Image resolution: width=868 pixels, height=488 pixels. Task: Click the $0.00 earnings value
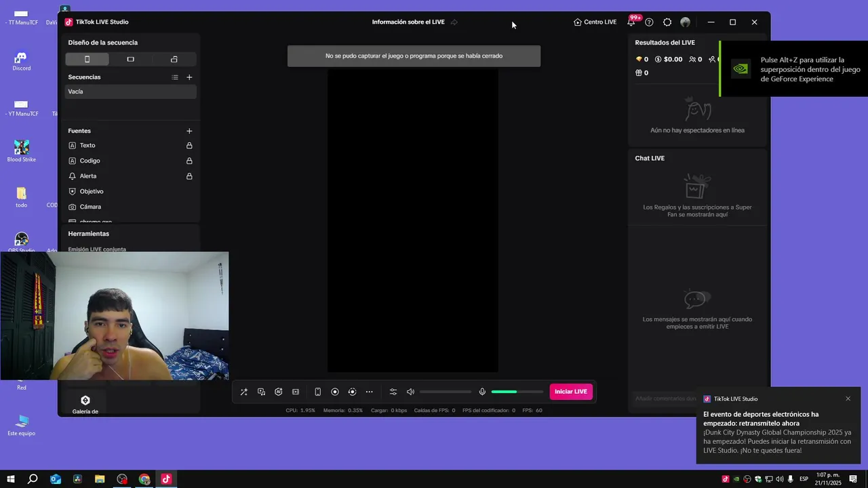pos(669,60)
